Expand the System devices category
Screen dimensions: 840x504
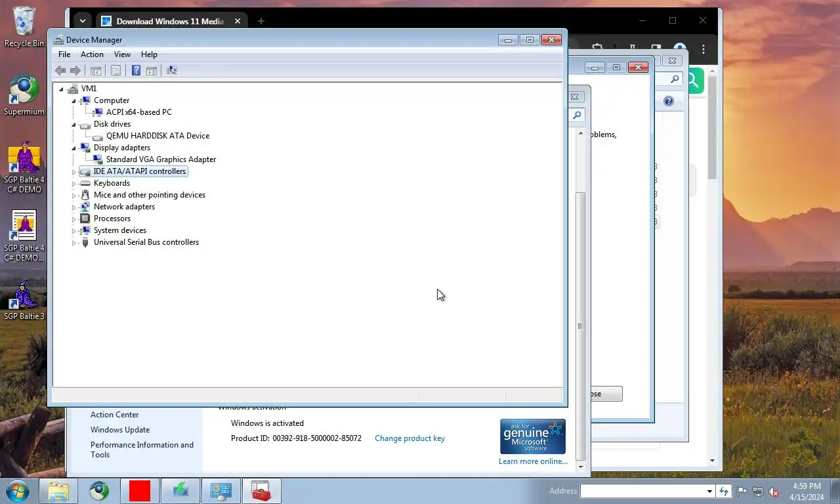[x=73, y=230]
